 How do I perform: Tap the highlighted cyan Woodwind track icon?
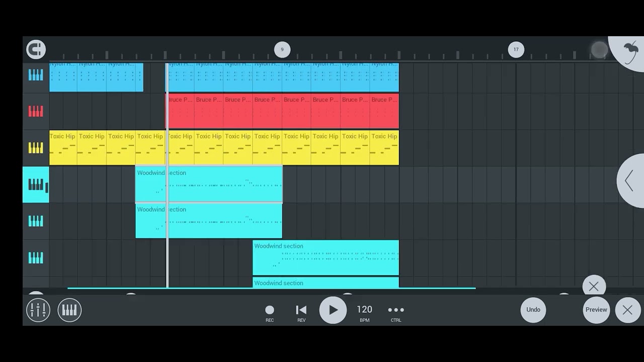(36, 185)
